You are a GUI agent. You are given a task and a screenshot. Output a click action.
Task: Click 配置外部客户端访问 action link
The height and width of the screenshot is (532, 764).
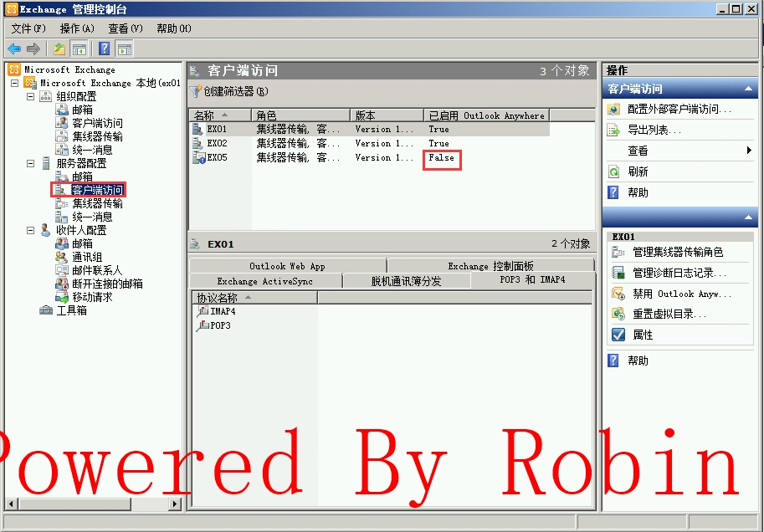pos(679,109)
